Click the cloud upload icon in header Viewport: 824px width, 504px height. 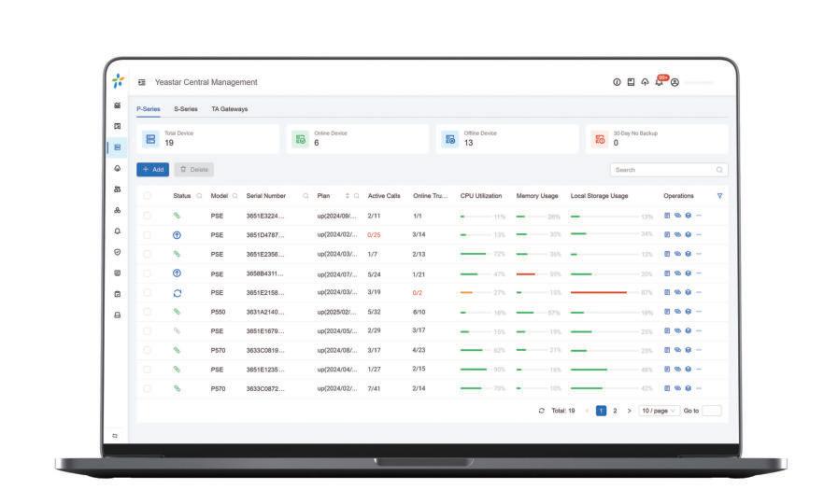tap(645, 82)
